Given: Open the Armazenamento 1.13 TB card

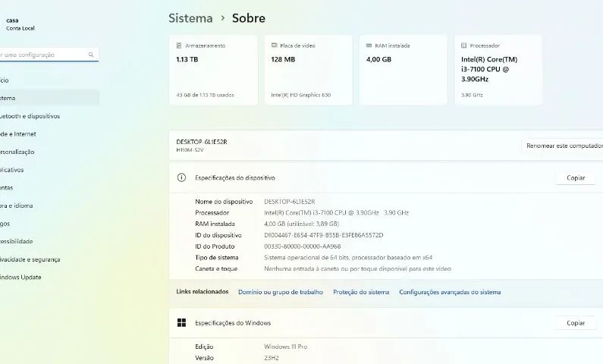Looking at the screenshot, I should pos(213,70).
